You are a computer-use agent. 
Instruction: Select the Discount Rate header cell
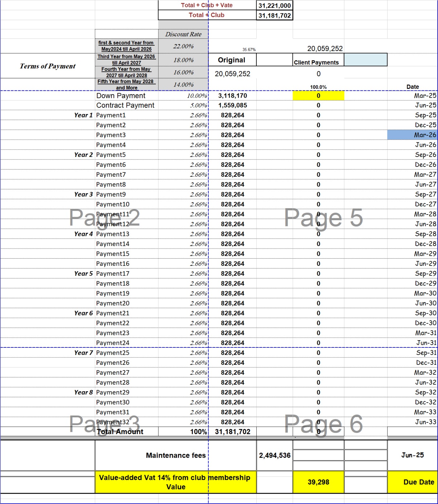pos(183,34)
